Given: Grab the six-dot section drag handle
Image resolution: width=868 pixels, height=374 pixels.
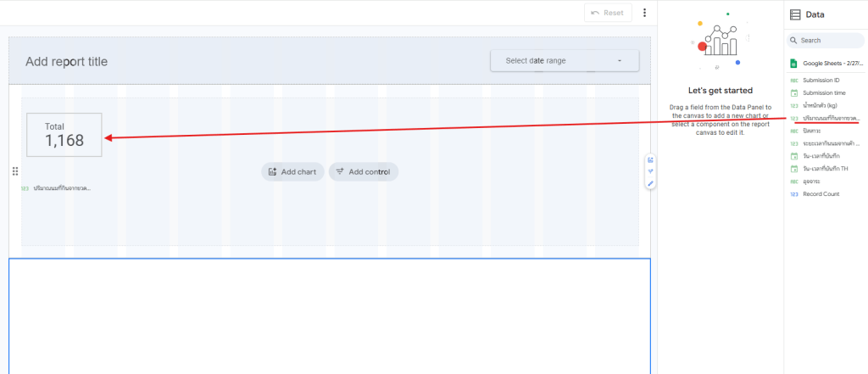Looking at the screenshot, I should point(14,171).
